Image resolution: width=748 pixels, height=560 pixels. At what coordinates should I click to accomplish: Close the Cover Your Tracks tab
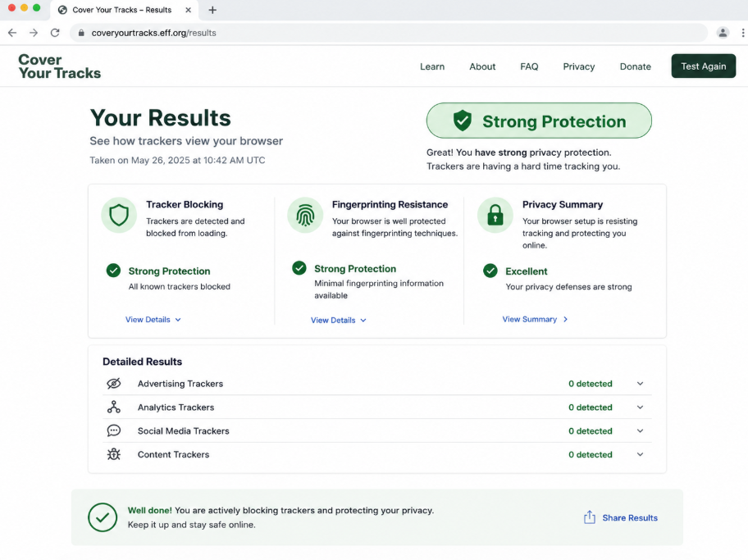pos(189,10)
